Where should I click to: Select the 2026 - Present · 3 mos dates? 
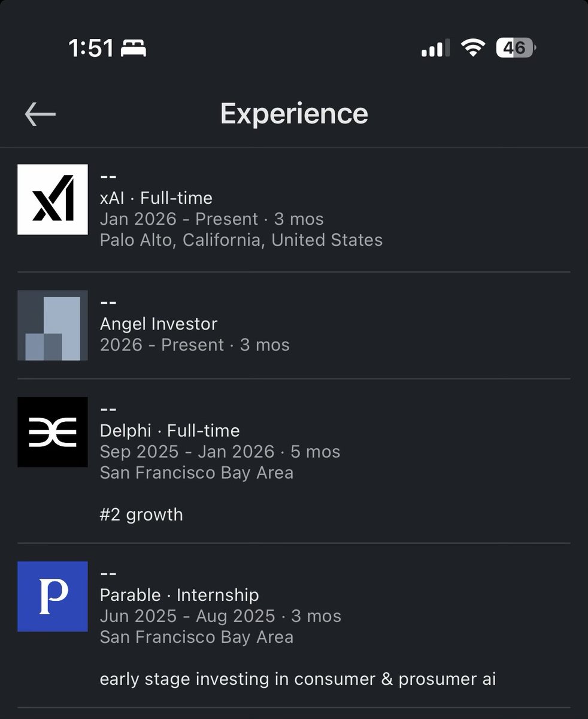(x=195, y=345)
